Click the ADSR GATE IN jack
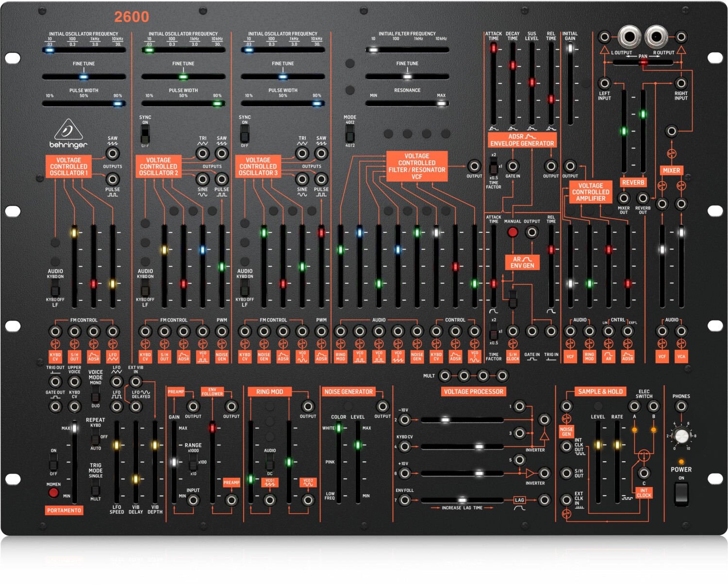This screenshot has height=585, width=728. pos(513,166)
